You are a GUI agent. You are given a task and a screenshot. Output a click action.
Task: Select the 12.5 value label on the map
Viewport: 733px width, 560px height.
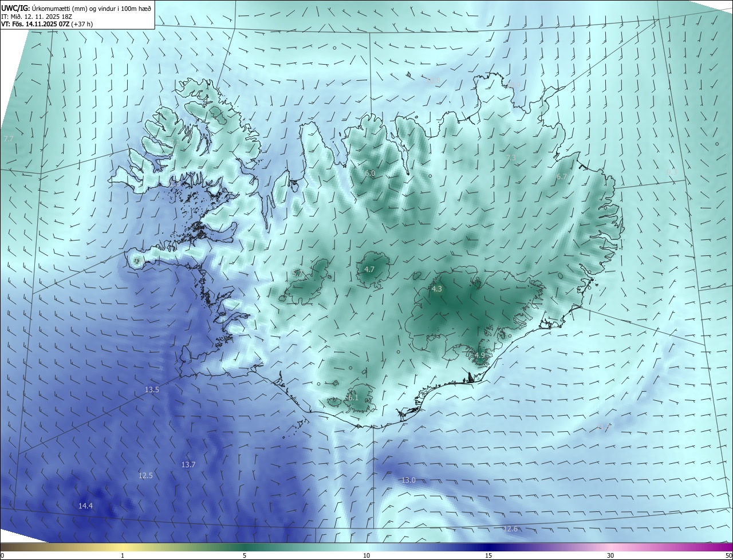tap(145, 475)
